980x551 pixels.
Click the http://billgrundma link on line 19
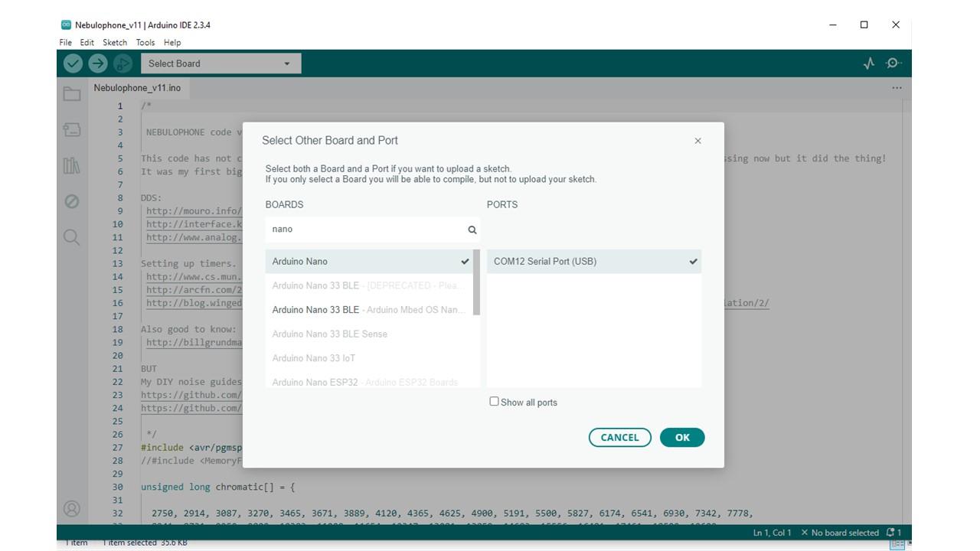194,343
